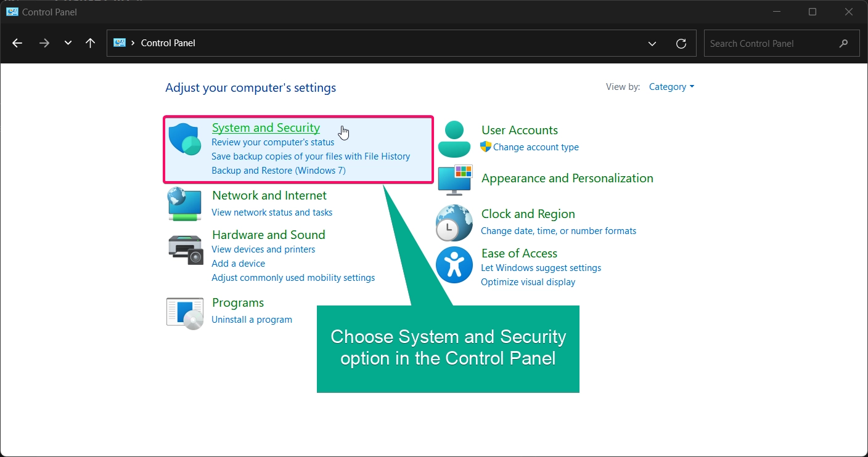Viewport: 868px width, 457px height.
Task: Close the Control Panel window
Action: (849, 12)
